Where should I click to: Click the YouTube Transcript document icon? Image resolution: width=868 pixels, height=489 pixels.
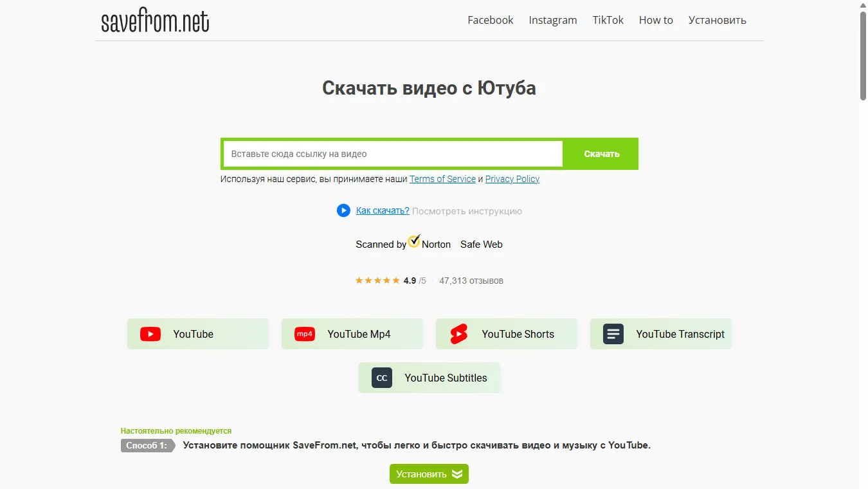[613, 334]
